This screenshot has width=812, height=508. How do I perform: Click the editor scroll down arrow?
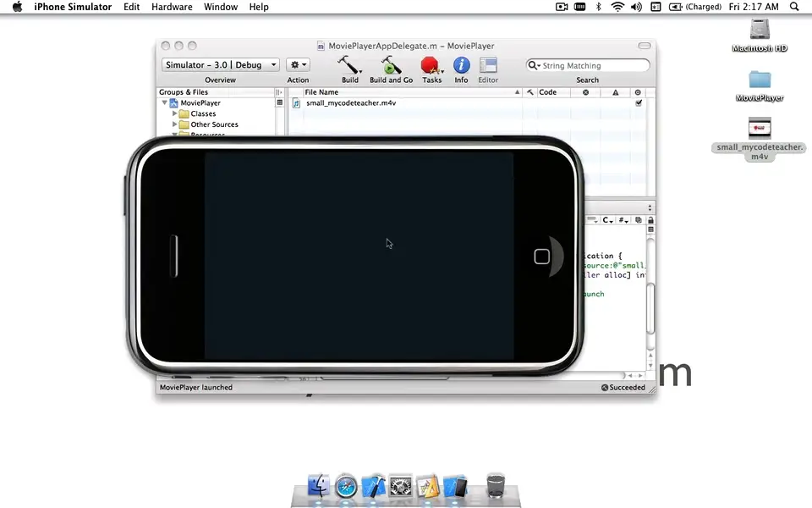650,366
